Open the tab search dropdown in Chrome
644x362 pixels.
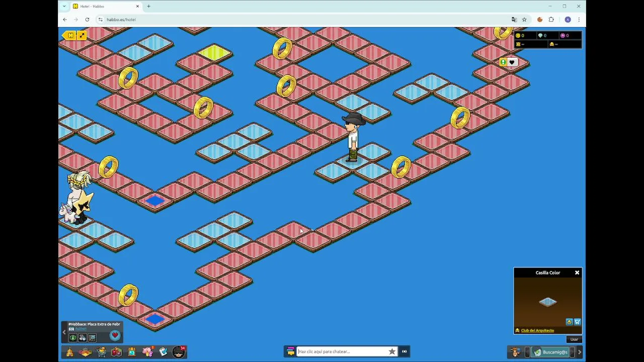point(64,6)
